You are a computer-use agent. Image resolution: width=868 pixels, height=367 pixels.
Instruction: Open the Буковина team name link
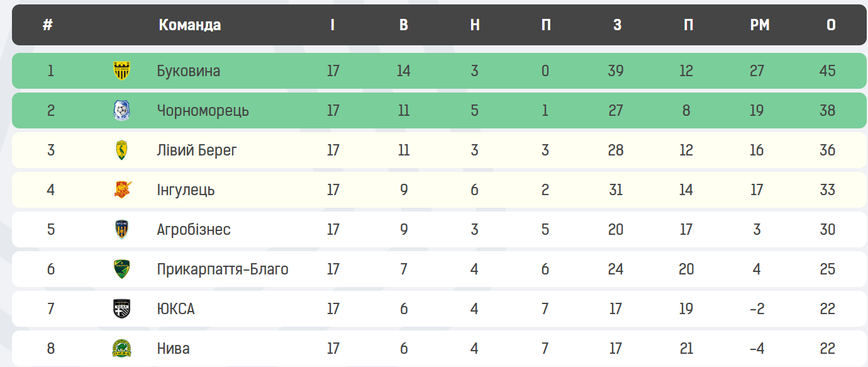(189, 71)
